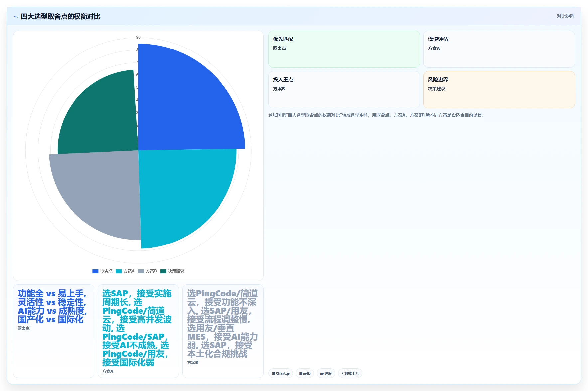Click the 功能全 vs 易上手 data card
The width and height of the screenshot is (588, 391).
(x=54, y=331)
